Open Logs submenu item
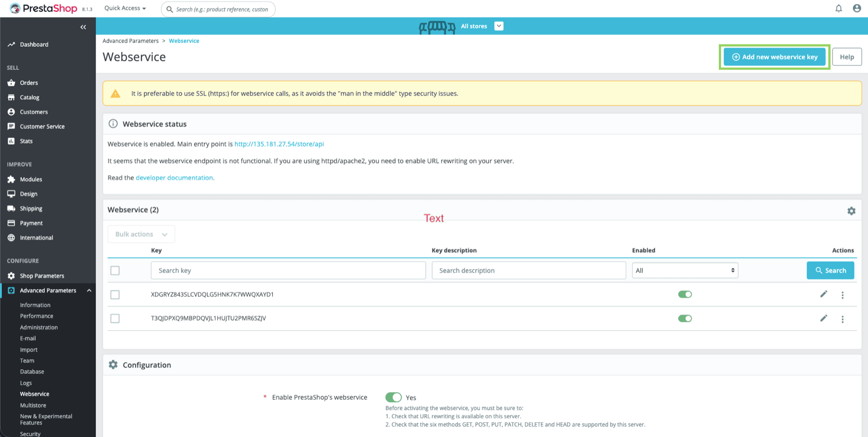The height and width of the screenshot is (437, 868). 26,383
